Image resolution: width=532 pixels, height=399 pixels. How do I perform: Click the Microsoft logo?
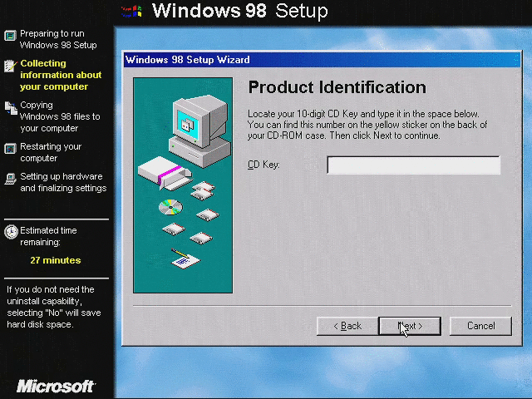[x=56, y=386]
